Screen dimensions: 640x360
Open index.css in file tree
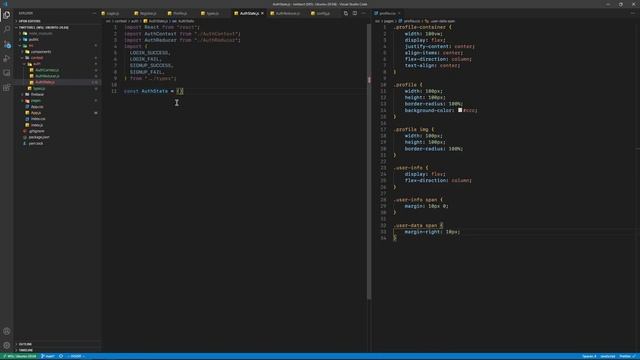coord(38,119)
